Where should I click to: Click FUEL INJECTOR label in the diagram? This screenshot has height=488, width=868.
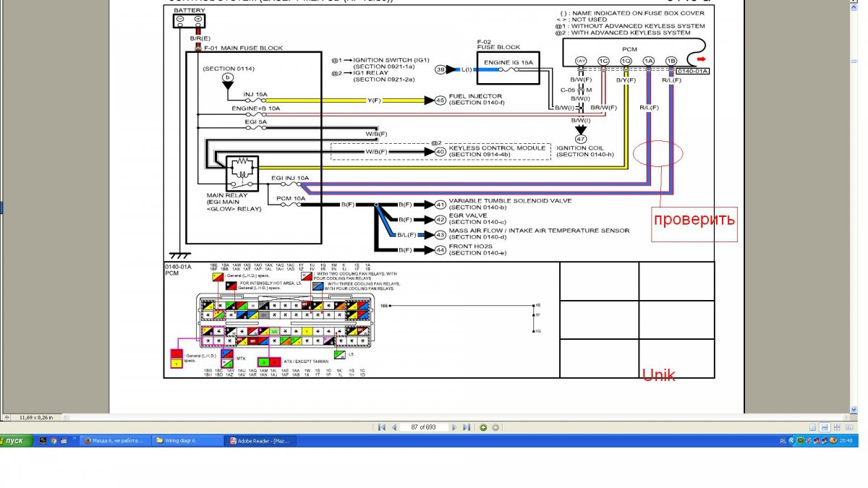click(475, 96)
